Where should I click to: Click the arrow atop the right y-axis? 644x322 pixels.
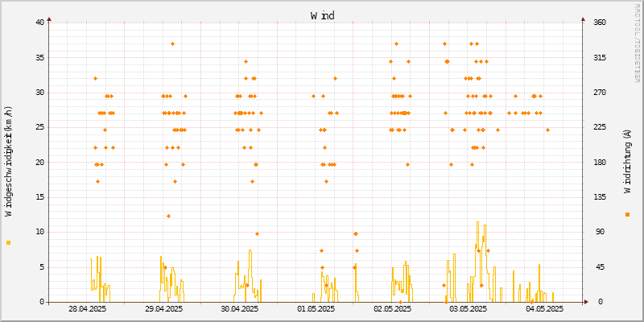pos(583,18)
